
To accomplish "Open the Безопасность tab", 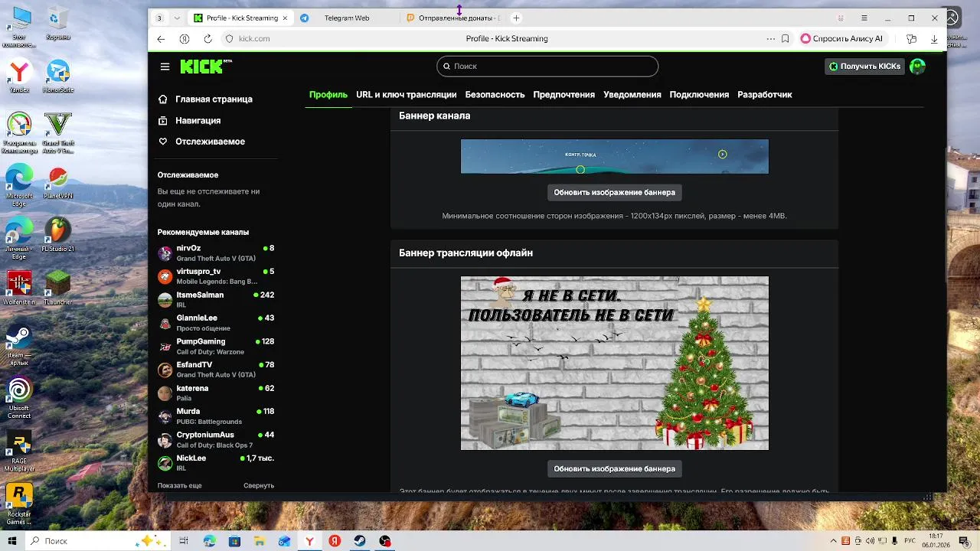I will pyautogui.click(x=495, y=95).
